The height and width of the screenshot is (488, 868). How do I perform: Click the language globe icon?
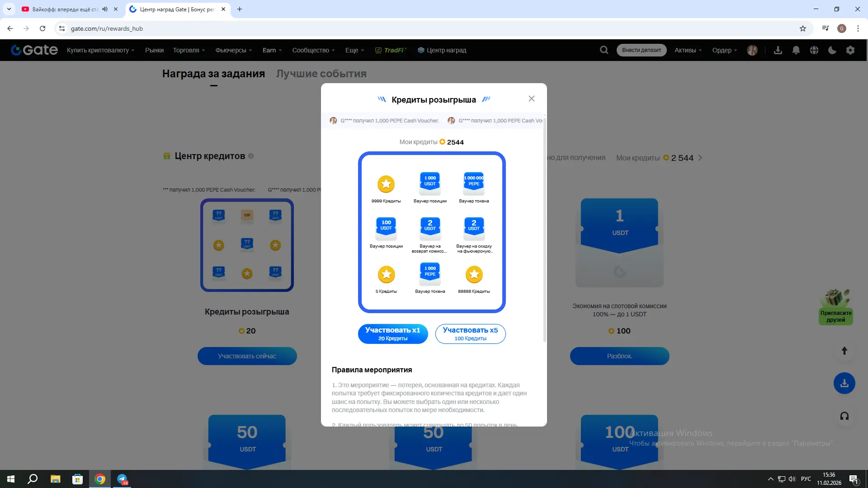[x=814, y=50]
